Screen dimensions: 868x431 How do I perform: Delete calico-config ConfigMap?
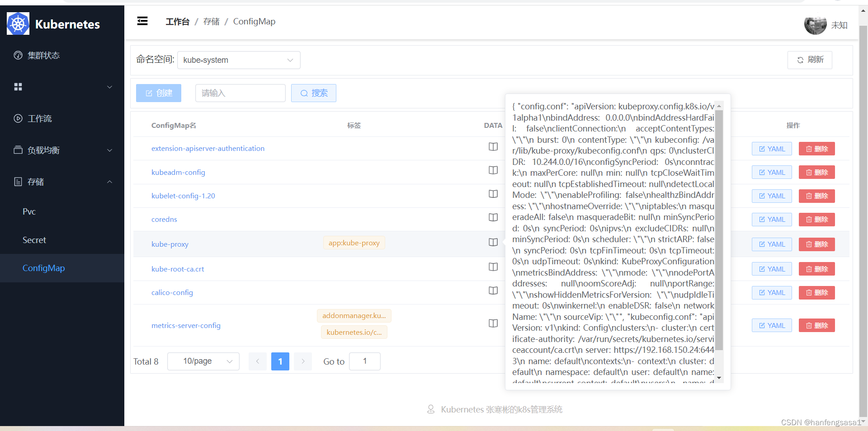coord(817,292)
